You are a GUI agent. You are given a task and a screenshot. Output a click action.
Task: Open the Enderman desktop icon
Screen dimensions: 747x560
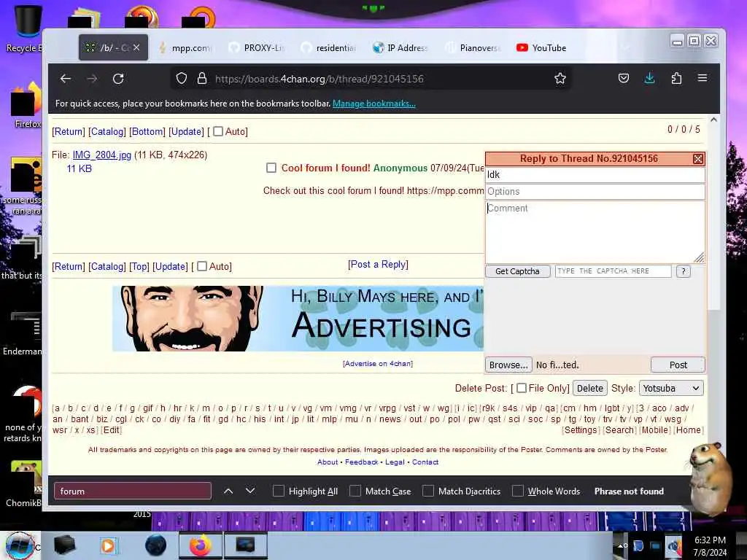[24, 333]
